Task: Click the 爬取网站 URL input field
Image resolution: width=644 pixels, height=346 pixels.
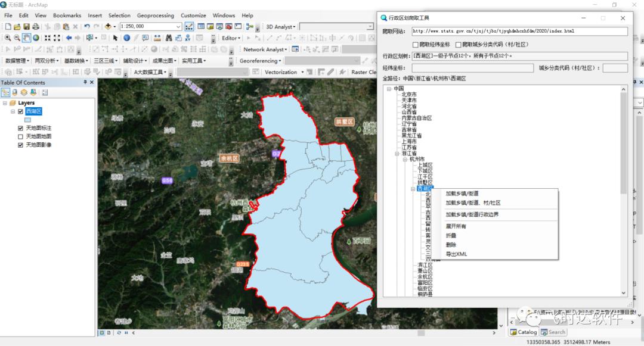Action: click(519, 31)
